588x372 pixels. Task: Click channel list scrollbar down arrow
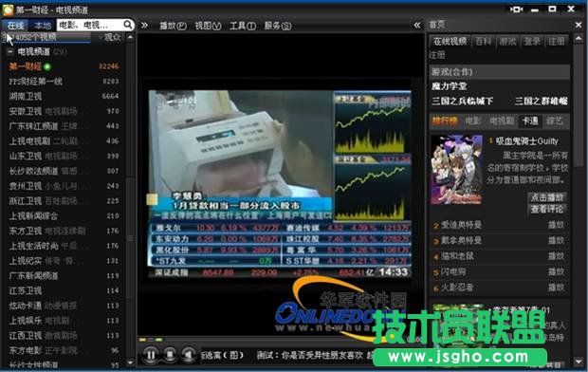130,363
